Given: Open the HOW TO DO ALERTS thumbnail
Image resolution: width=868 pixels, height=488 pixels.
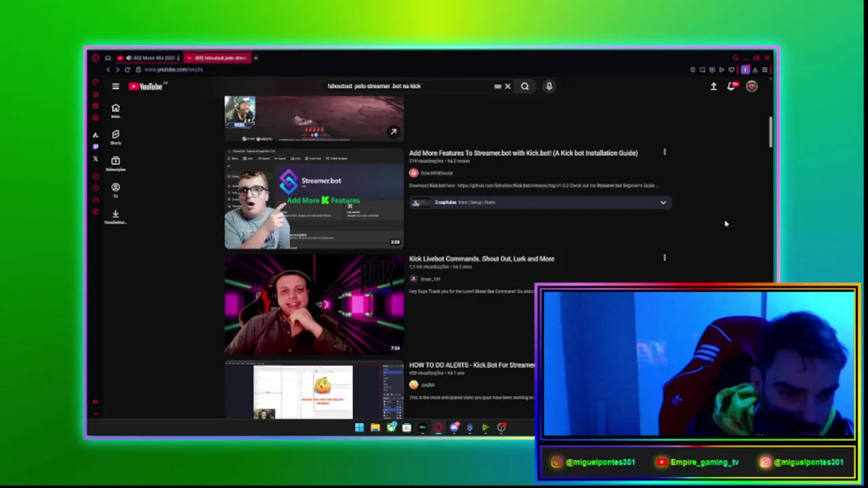Looking at the screenshot, I should [x=314, y=390].
